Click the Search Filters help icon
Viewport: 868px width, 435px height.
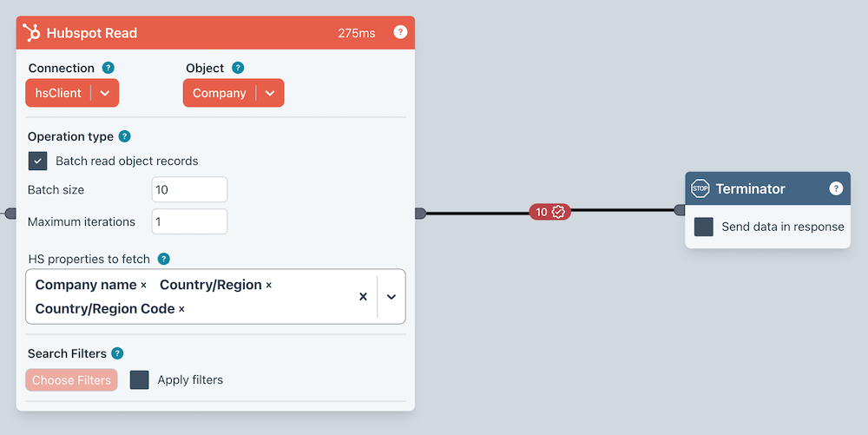point(117,353)
